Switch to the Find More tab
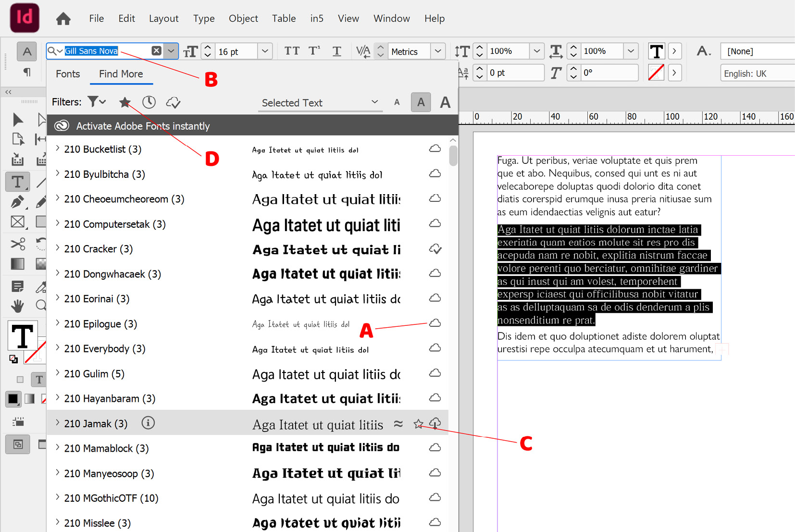 (121, 74)
